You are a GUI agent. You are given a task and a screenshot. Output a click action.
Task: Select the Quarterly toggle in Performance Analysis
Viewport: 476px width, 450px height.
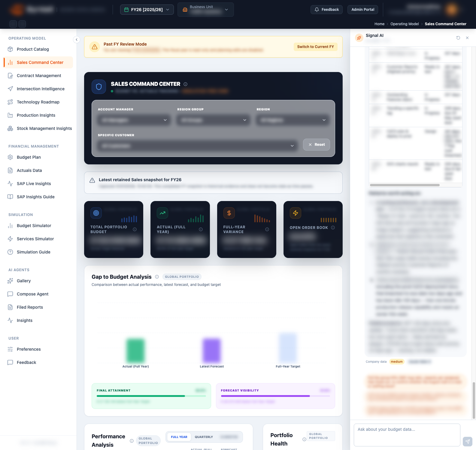pos(204,437)
